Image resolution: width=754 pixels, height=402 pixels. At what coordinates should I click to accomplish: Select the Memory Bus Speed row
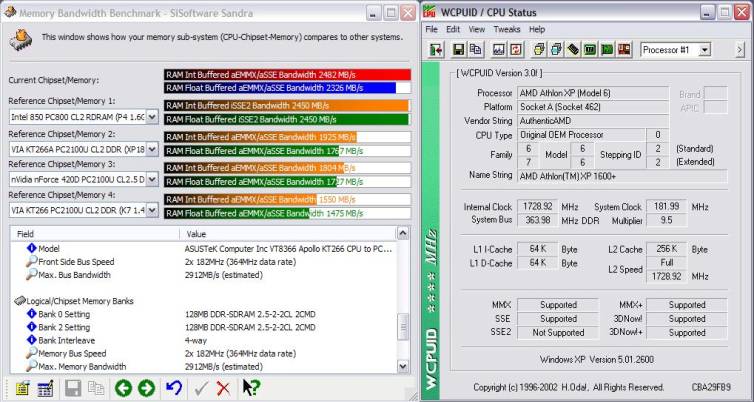point(204,353)
